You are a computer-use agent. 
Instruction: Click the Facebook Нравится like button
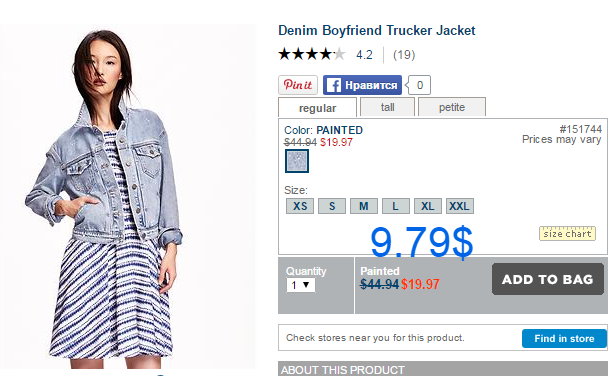(362, 85)
